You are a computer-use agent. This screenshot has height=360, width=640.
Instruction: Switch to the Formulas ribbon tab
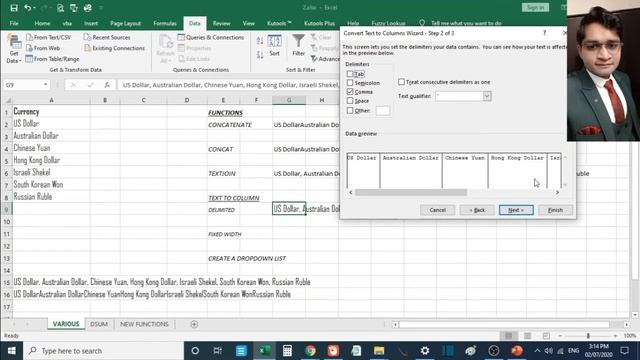click(165, 23)
